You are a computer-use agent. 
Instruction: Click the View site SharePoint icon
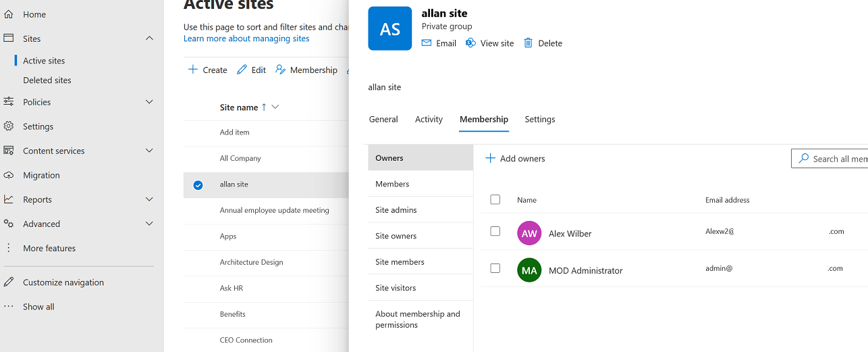click(x=471, y=43)
